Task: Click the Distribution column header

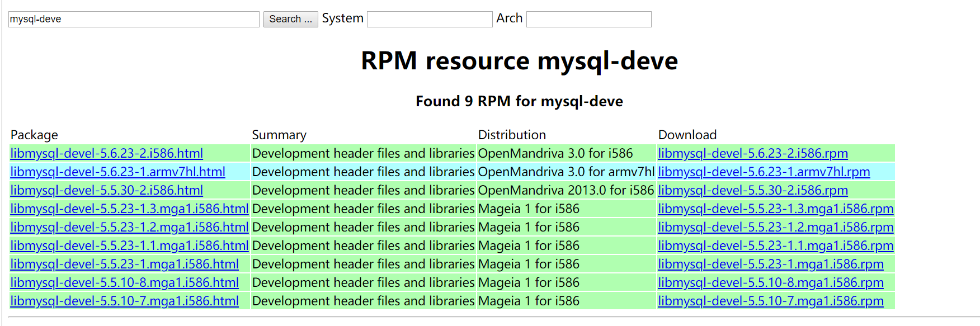Action: 512,135
